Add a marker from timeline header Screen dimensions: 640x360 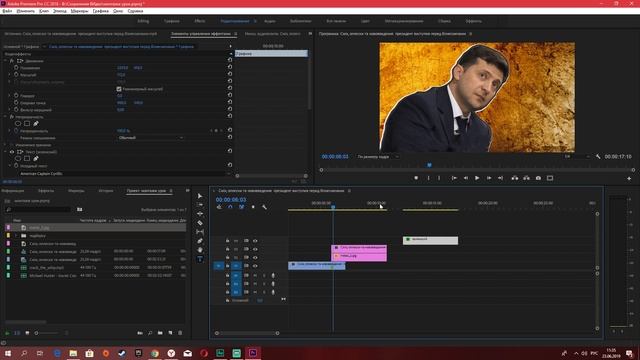pos(253,207)
